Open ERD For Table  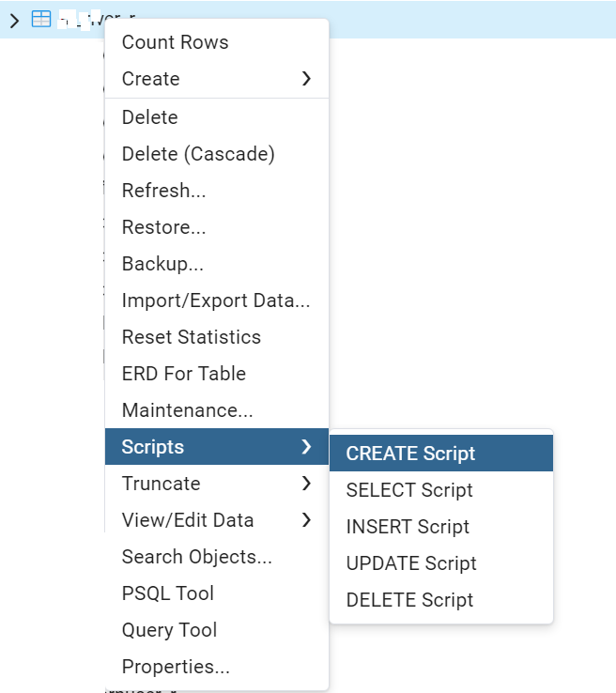coord(217,375)
